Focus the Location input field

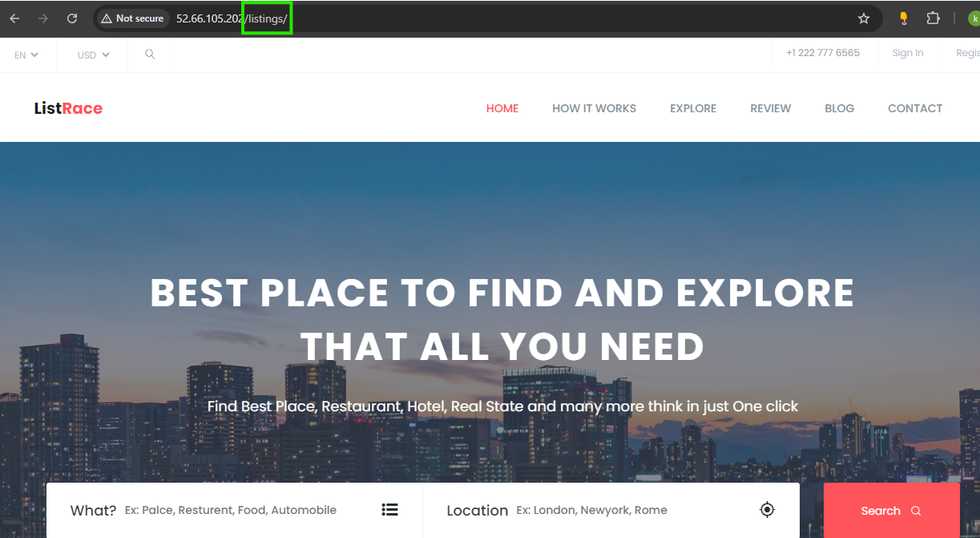[x=625, y=511]
